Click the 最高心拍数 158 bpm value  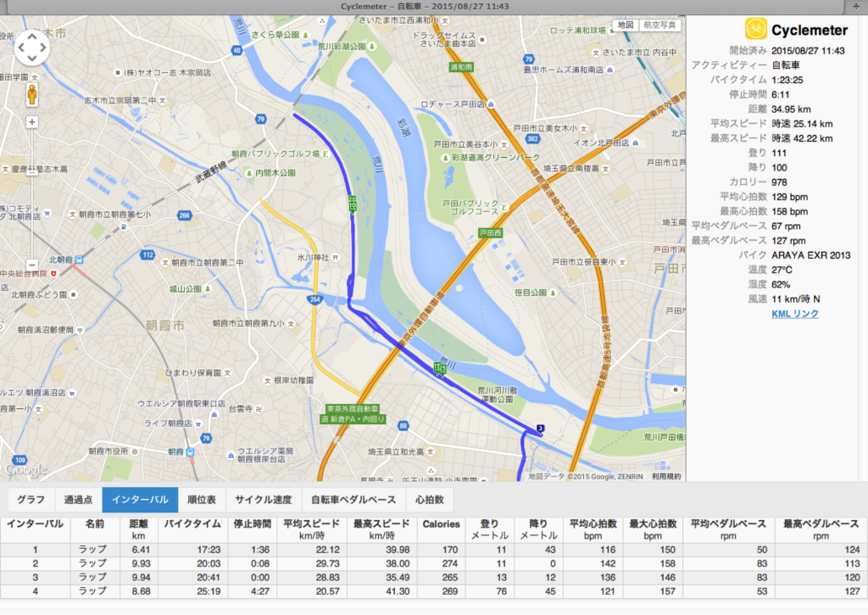point(790,211)
